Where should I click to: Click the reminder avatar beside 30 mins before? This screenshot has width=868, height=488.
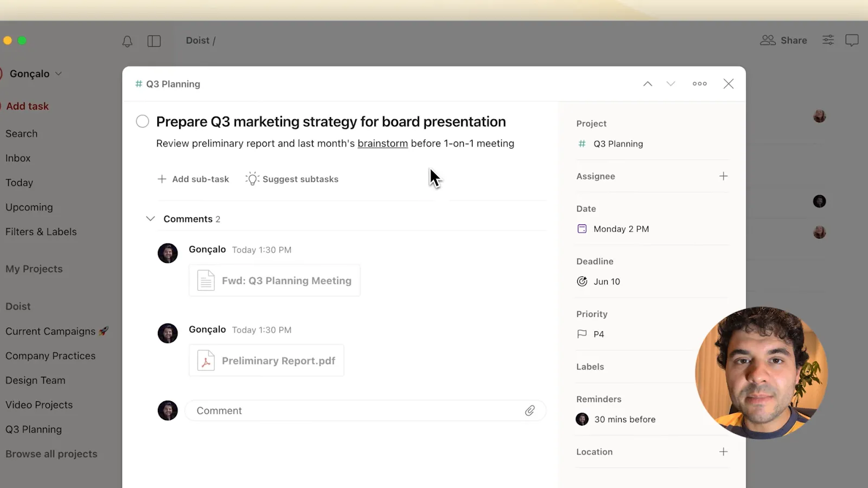coord(582,419)
